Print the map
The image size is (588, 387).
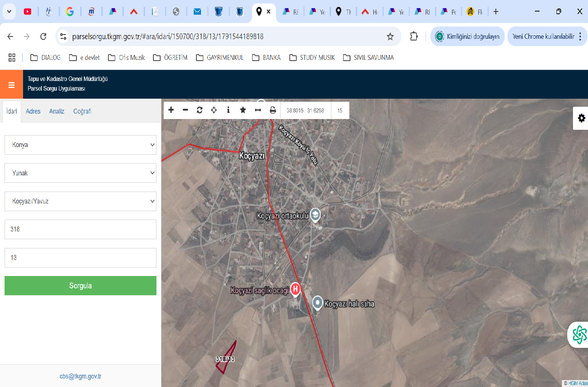(273, 110)
